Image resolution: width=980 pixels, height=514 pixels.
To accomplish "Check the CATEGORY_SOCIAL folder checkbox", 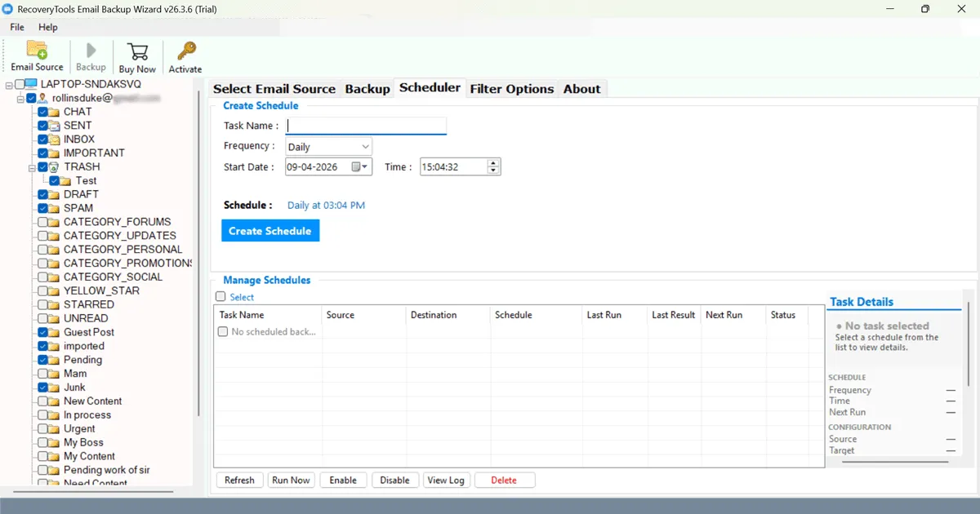I will point(42,277).
